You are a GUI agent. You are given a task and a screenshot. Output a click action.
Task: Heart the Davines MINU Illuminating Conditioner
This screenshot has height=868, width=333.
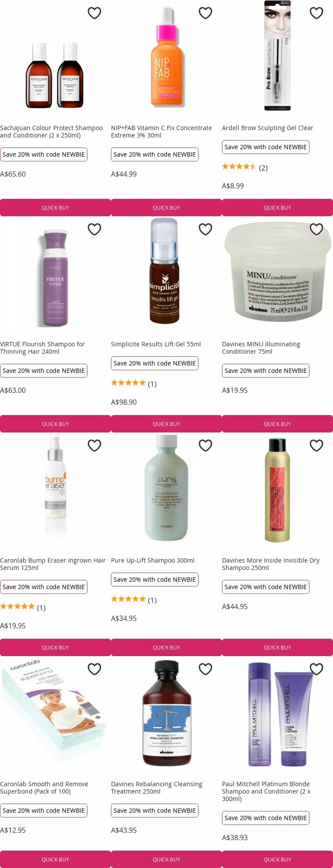pos(316,229)
